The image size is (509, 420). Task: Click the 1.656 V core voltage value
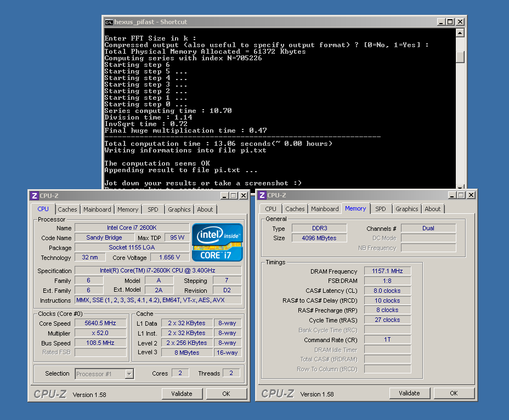click(169, 257)
